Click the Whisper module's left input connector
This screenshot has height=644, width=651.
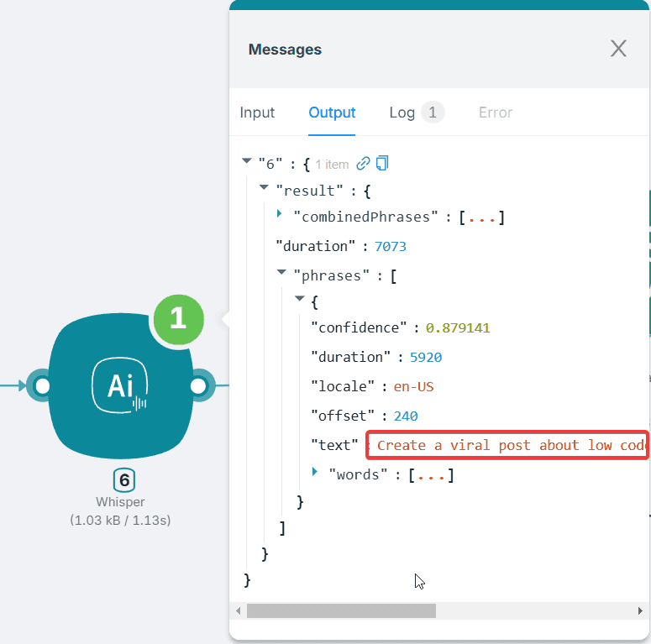point(39,386)
